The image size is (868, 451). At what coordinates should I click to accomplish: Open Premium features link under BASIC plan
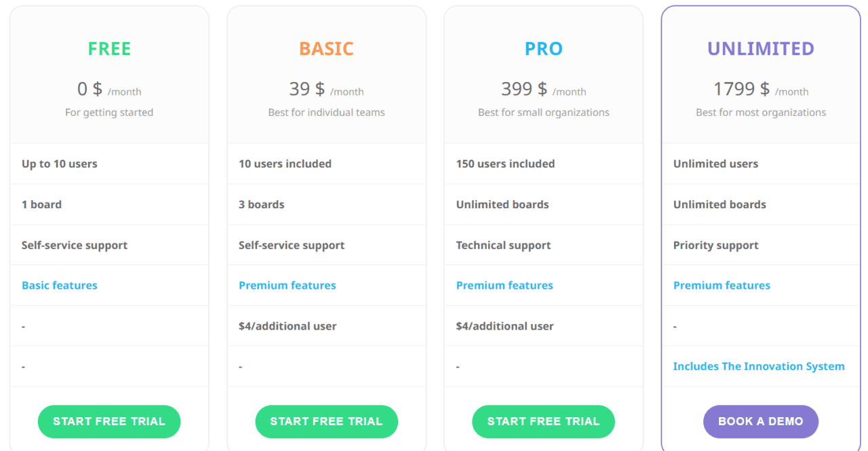click(287, 285)
